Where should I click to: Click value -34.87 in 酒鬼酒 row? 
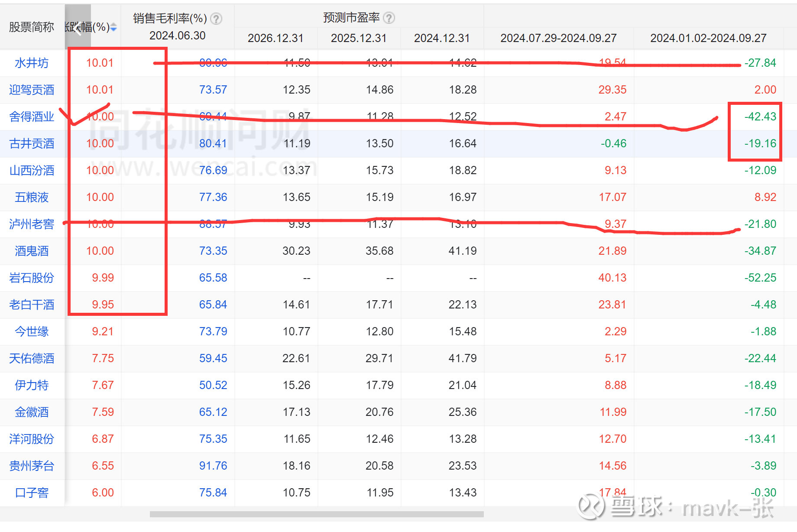coord(760,251)
